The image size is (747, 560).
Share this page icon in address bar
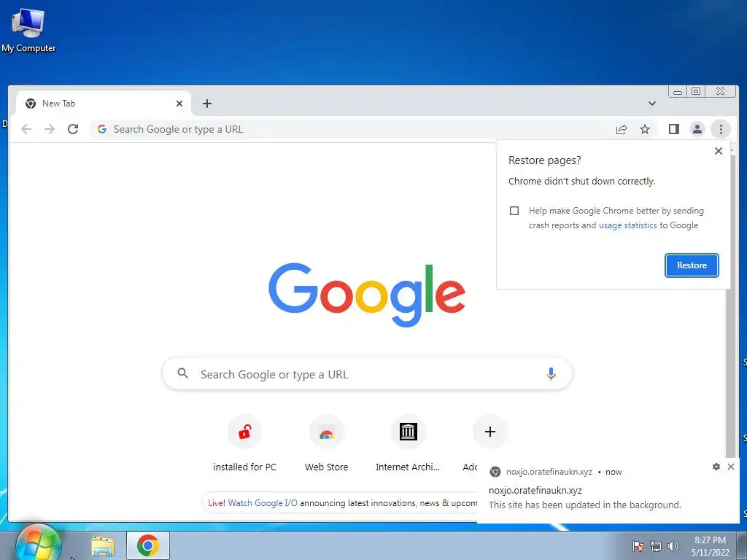(622, 129)
